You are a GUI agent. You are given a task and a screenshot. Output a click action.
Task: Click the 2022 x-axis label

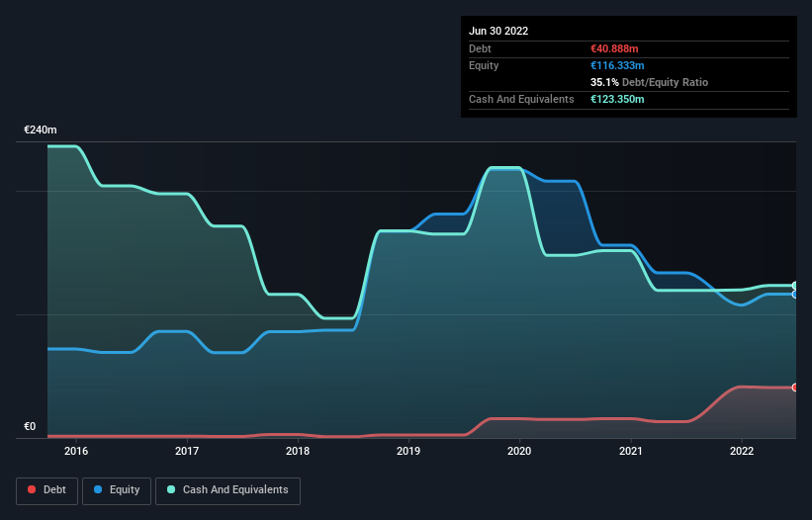pyautogui.click(x=742, y=451)
